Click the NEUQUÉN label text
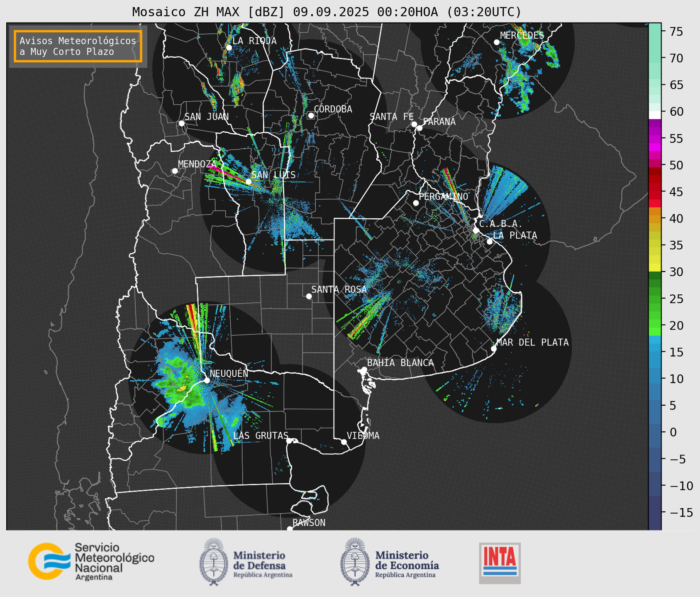The height and width of the screenshot is (597, 700). point(229,373)
